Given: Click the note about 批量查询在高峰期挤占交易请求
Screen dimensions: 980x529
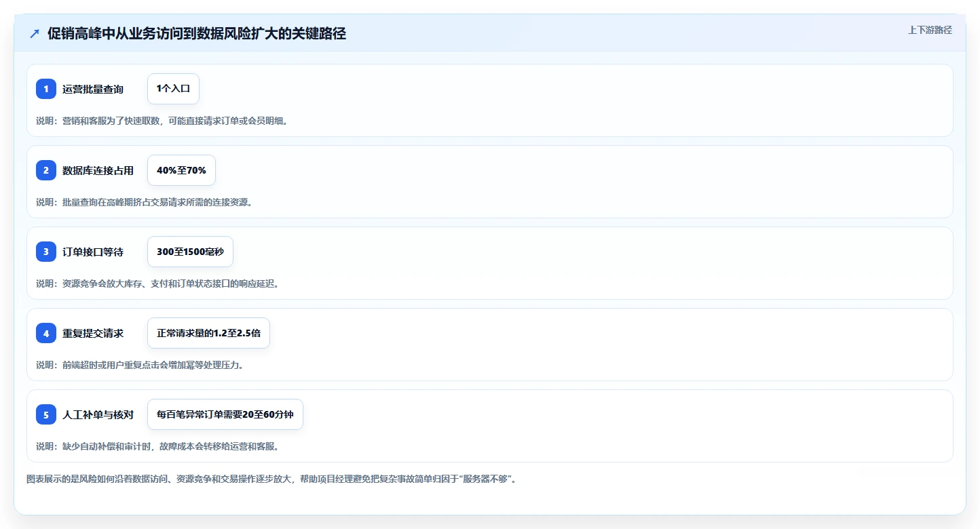Looking at the screenshot, I should pyautogui.click(x=145, y=202).
